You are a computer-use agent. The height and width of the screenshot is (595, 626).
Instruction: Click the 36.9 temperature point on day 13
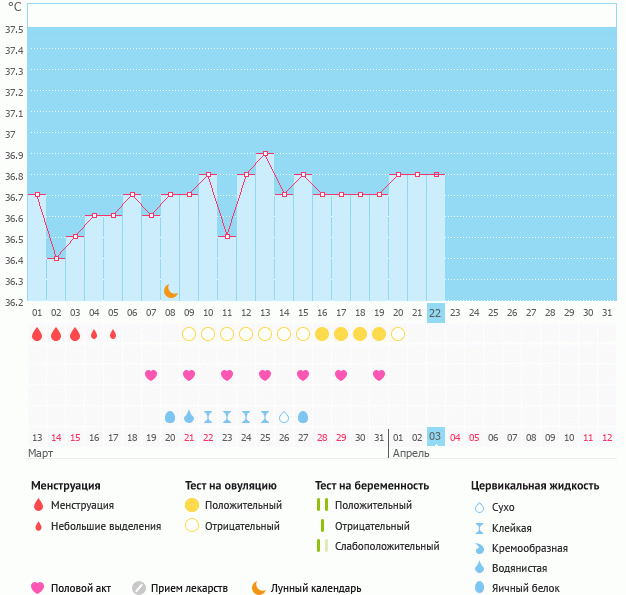(x=265, y=154)
